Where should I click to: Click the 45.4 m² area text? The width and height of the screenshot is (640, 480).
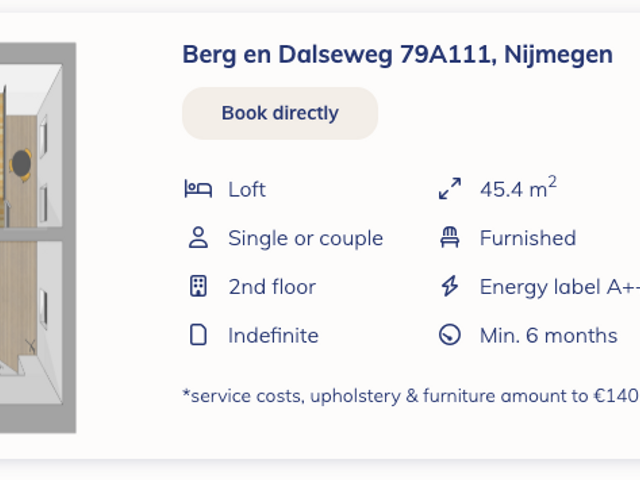[x=518, y=189]
